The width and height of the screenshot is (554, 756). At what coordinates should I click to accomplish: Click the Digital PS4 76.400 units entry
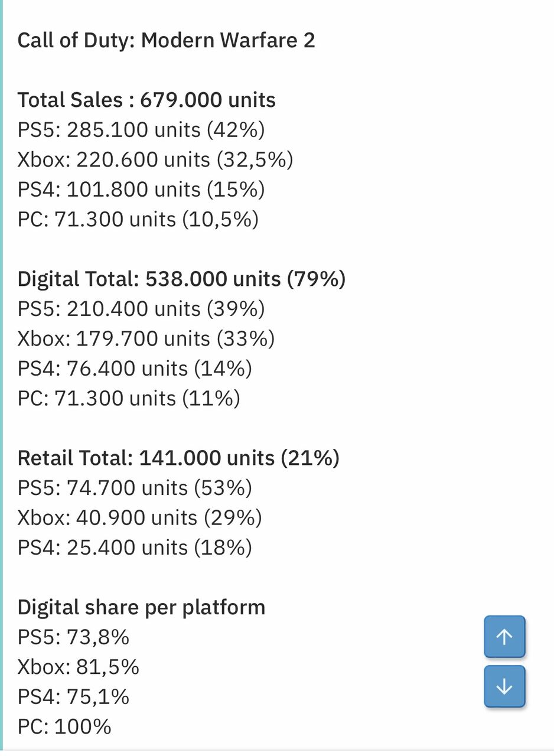click(x=134, y=368)
